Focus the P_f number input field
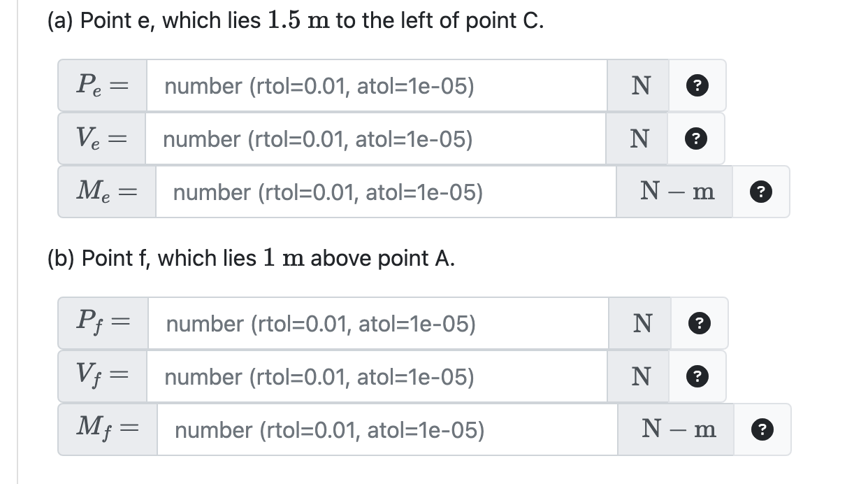Screen dimensions: 868x484 (378, 324)
